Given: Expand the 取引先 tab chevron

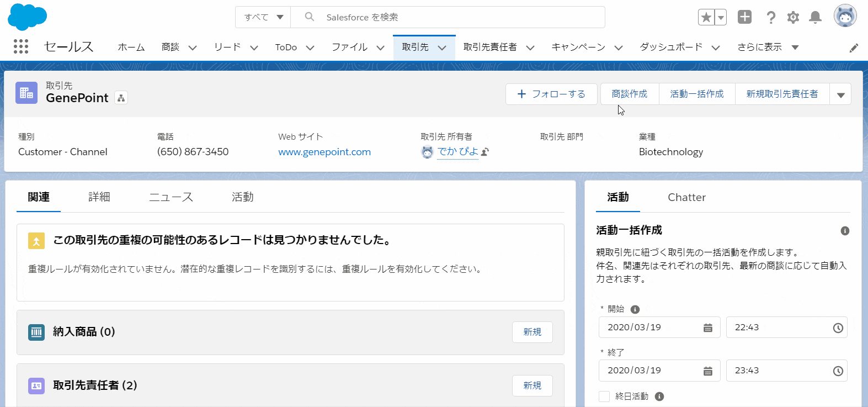Looking at the screenshot, I should (442, 47).
